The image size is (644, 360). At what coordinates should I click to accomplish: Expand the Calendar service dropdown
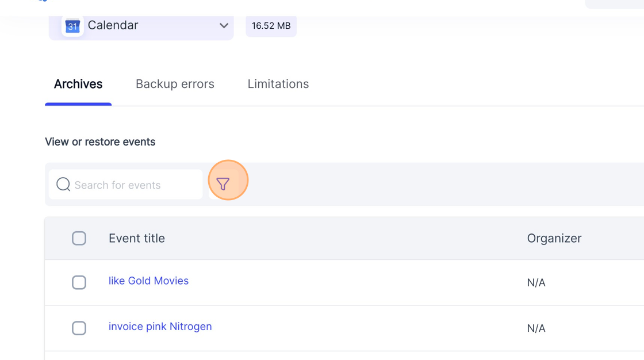(141, 26)
